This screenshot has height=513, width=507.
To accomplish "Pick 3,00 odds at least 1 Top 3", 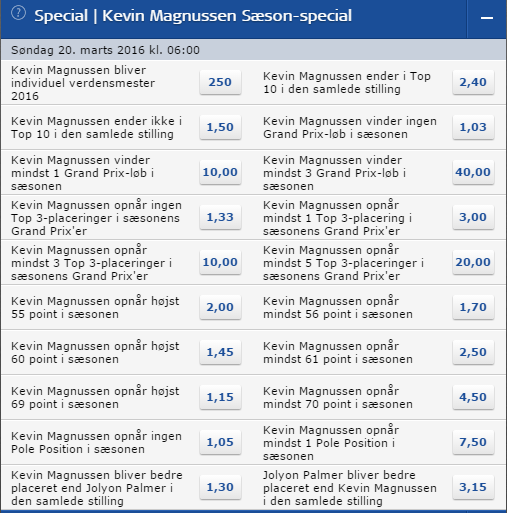I will coord(473,217).
